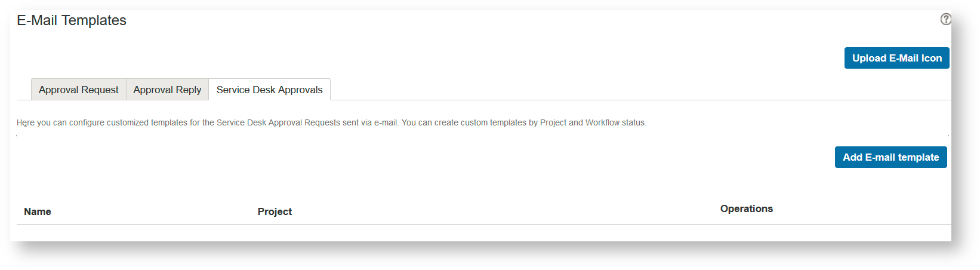Image resolution: width=980 pixels, height=270 pixels.
Task: Open the help question mark icon
Action: [x=945, y=19]
